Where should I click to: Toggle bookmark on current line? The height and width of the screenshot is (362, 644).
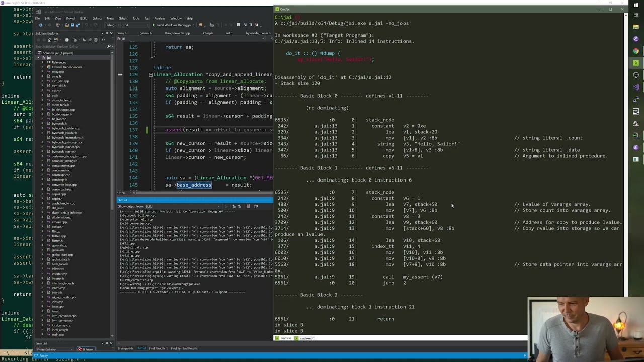coord(238,25)
